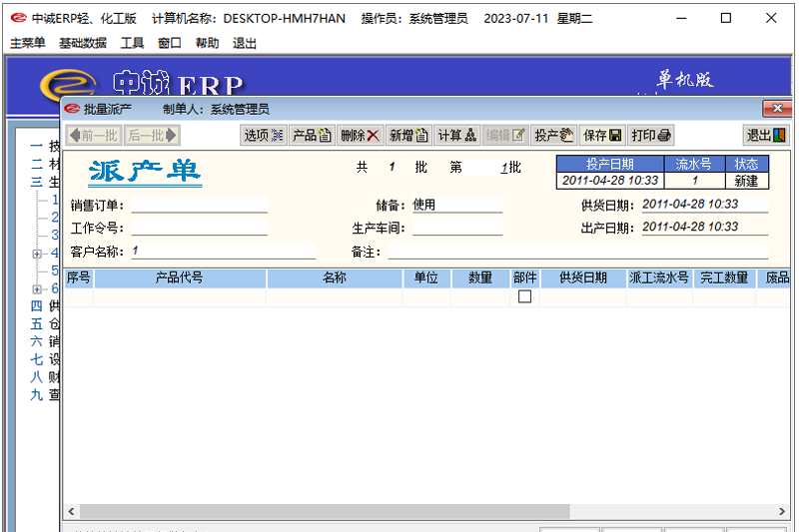Click the 产品代号 column header

tap(180, 277)
